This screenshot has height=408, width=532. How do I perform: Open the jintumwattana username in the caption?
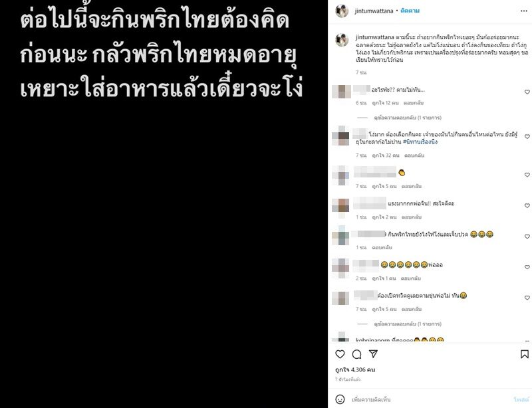[375, 37]
